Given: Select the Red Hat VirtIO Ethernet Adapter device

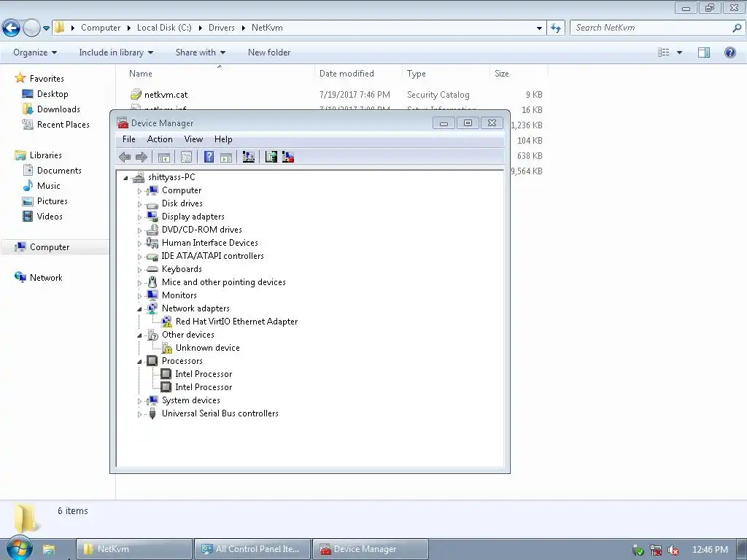Looking at the screenshot, I should point(236,322).
